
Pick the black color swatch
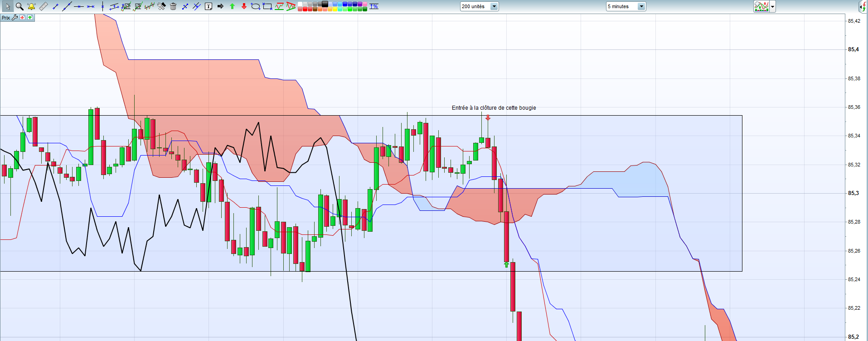click(325, 4)
